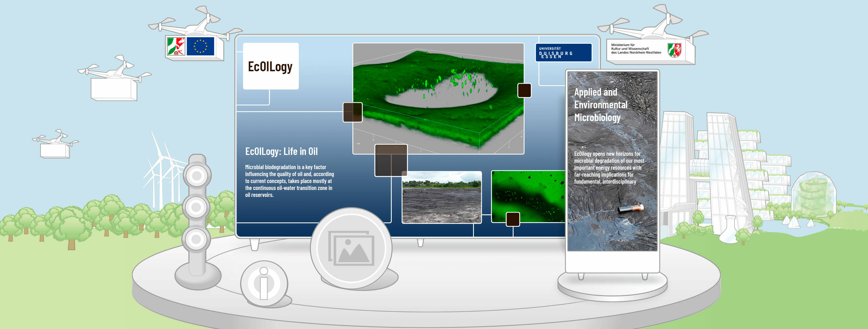The height and width of the screenshot is (329, 868).
Task: Click the 'Microbial biodegradation is a key factor' paragraph
Action: 289,181
